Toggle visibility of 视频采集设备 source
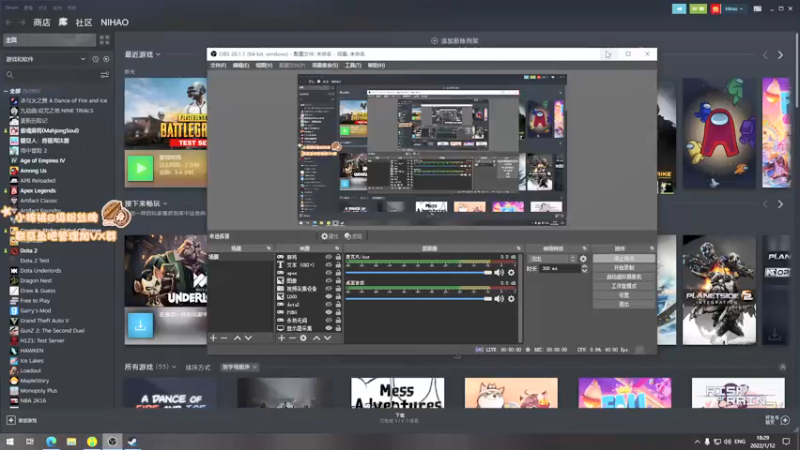 329,289
